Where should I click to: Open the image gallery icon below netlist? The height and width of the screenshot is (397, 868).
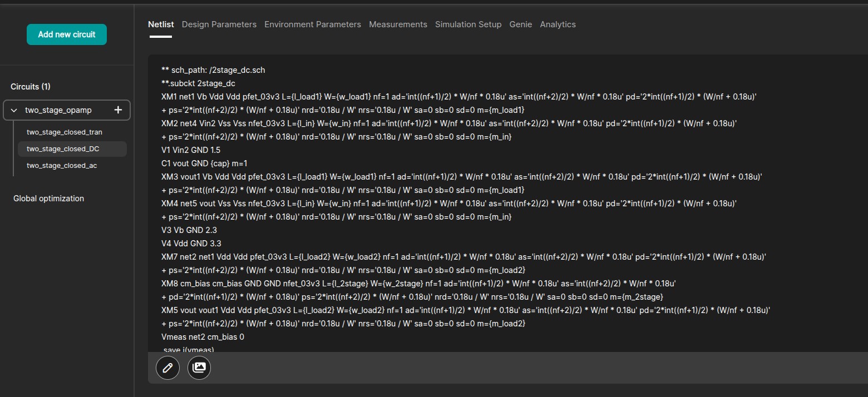point(199,368)
